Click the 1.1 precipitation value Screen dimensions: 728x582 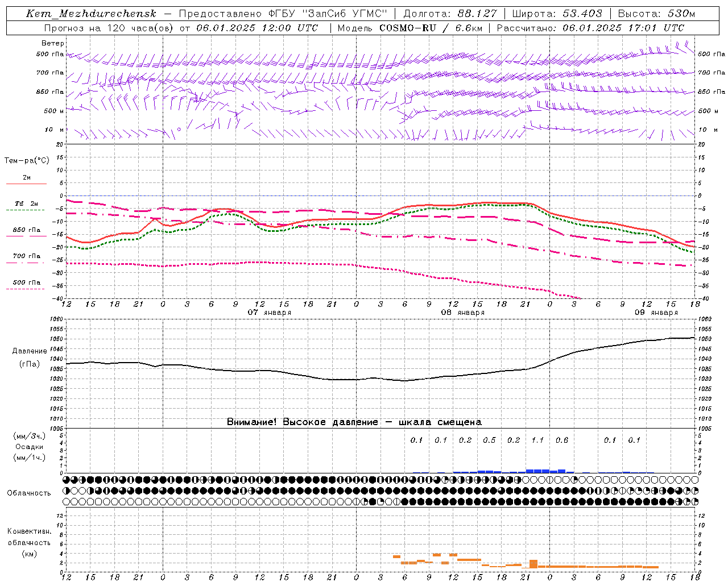(x=537, y=440)
